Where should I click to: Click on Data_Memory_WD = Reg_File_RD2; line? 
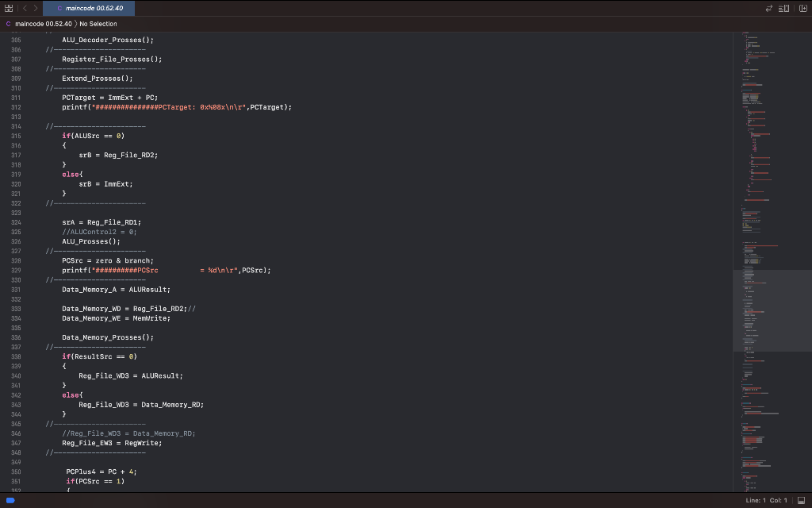tap(124, 309)
